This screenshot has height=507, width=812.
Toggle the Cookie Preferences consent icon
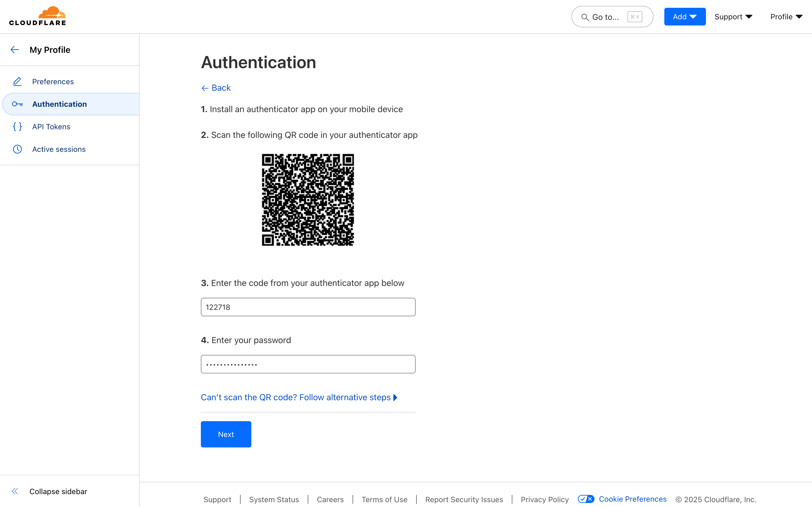586,499
